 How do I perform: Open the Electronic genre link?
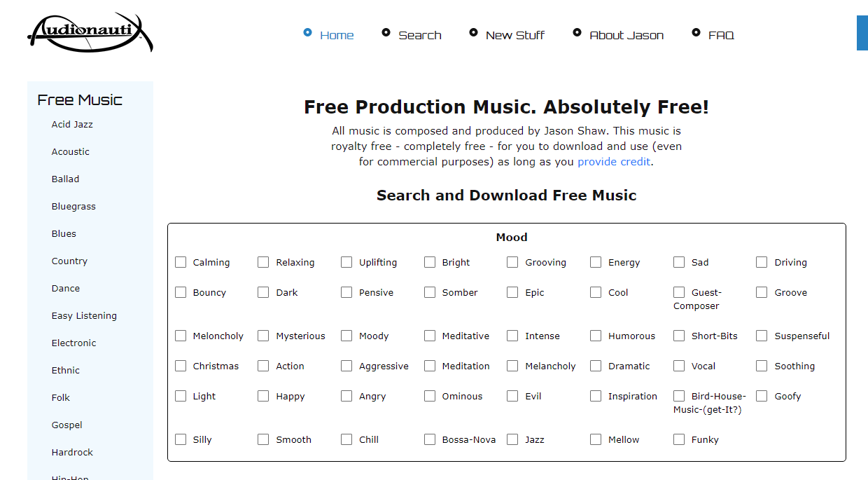click(73, 343)
